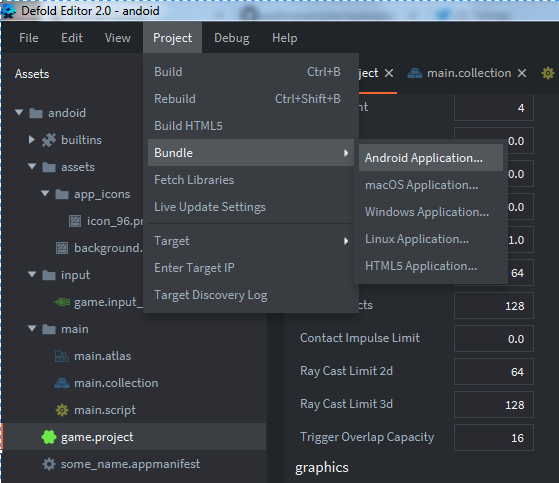Screen dimensions: 559x483
Task: Open the Bundle submenu arrow
Action: click(345, 153)
